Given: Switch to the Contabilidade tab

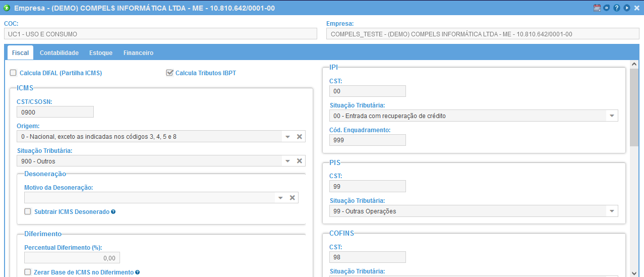Looking at the screenshot, I should 59,52.
